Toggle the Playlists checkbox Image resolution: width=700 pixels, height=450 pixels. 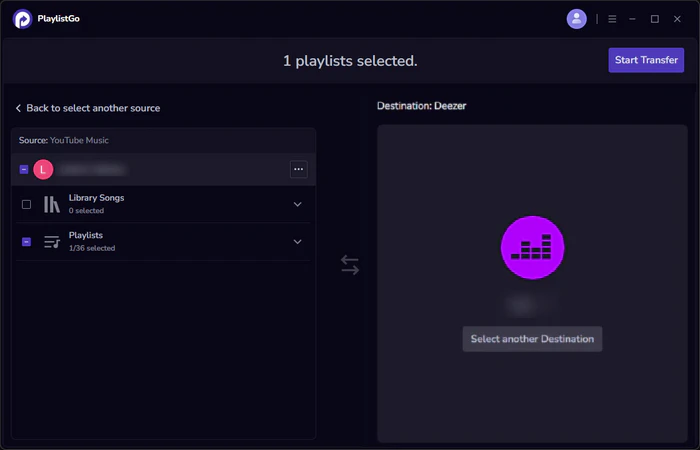pos(26,242)
